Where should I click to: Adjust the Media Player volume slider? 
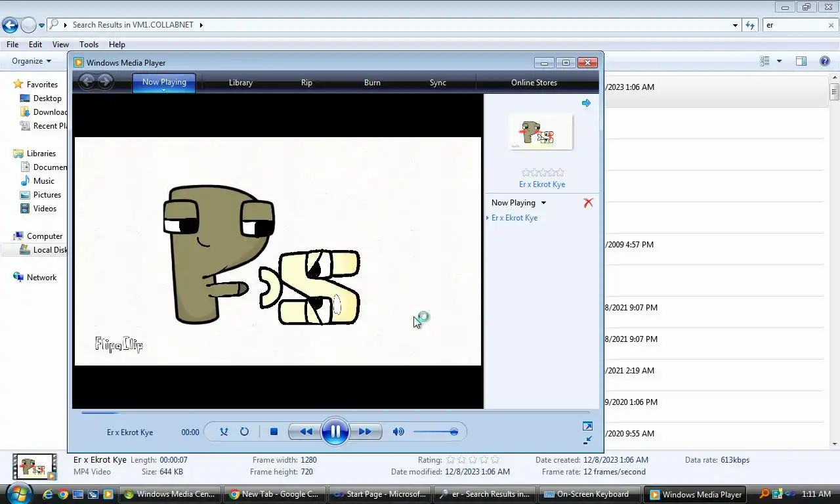(x=436, y=432)
